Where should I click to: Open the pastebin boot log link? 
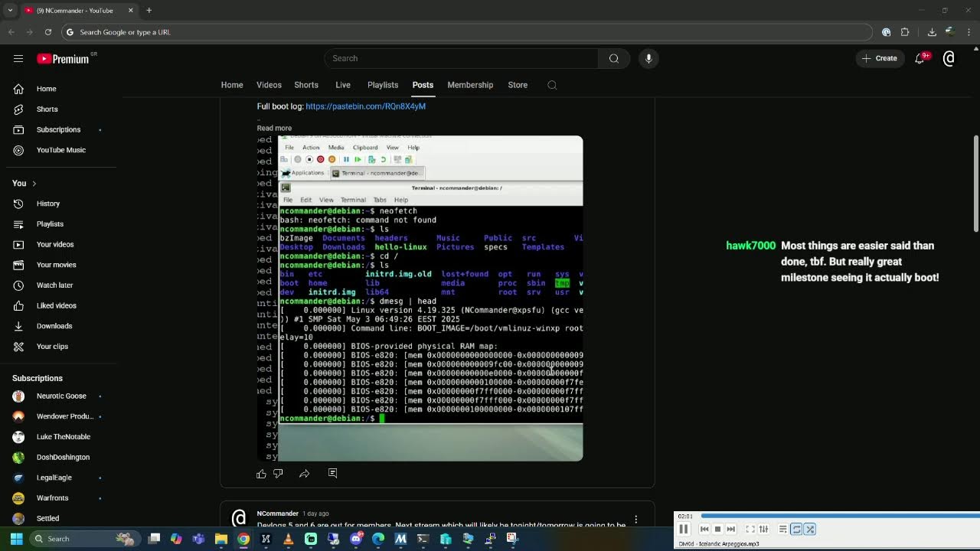[365, 106]
